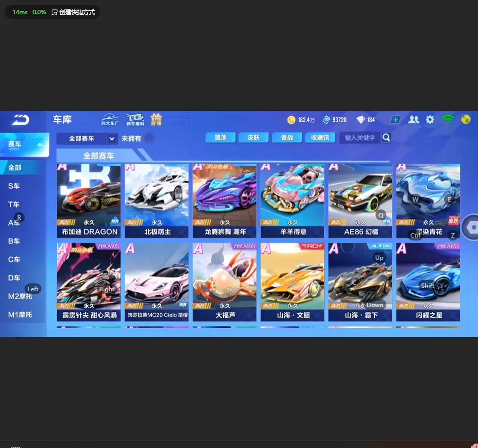Image resolution: width=478 pixels, height=448 pixels.
Task: Open the settings gear icon
Action: 430,120
